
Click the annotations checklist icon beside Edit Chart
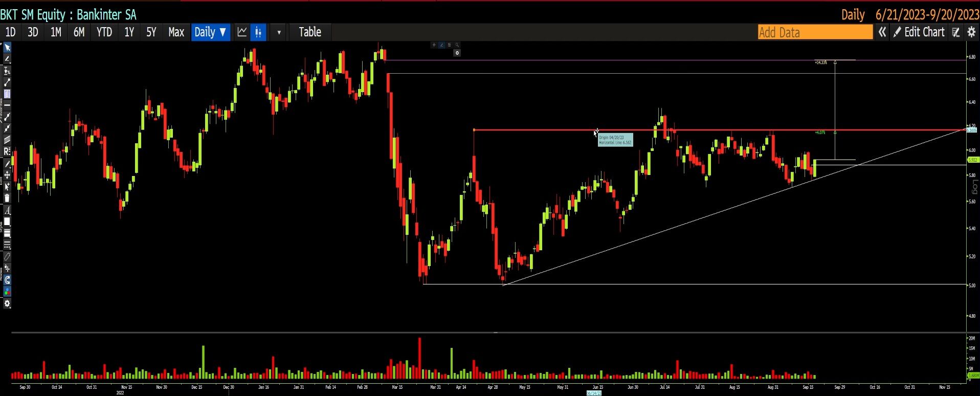[x=955, y=32]
